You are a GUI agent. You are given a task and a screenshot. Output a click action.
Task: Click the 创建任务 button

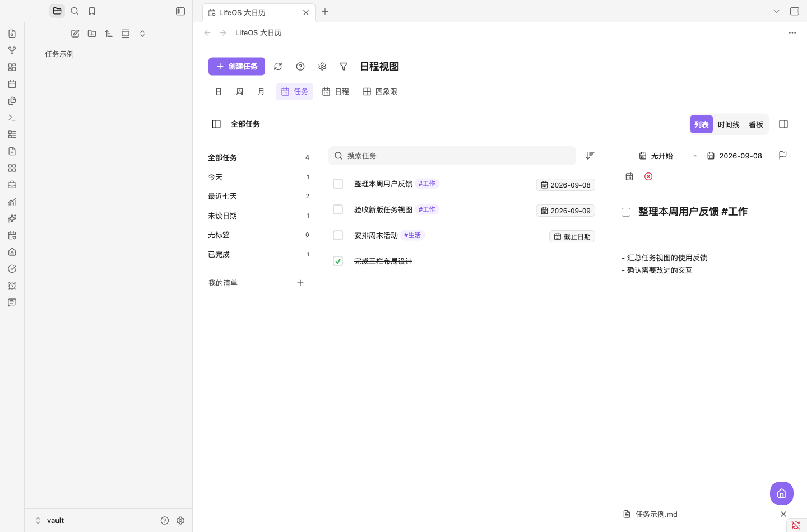[x=236, y=66]
